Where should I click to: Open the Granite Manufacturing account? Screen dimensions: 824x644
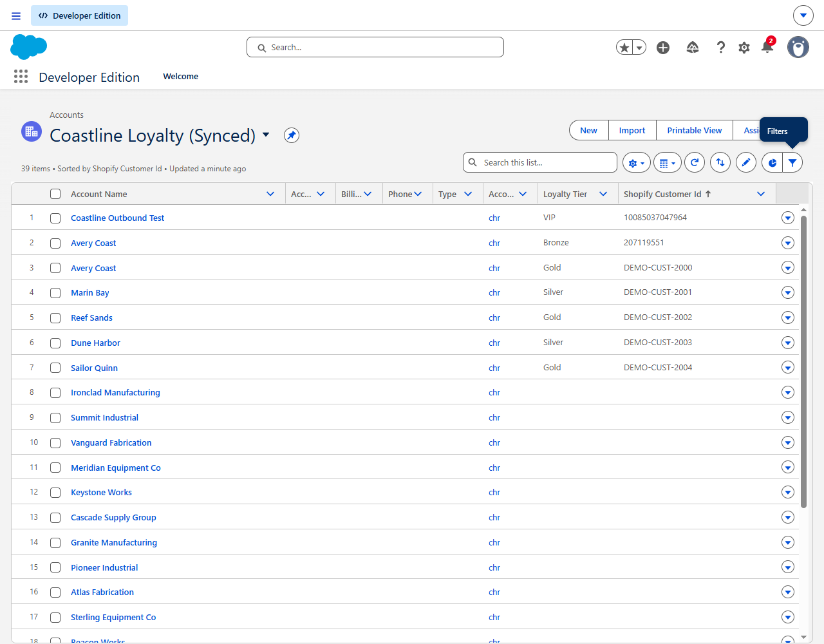[x=114, y=543]
